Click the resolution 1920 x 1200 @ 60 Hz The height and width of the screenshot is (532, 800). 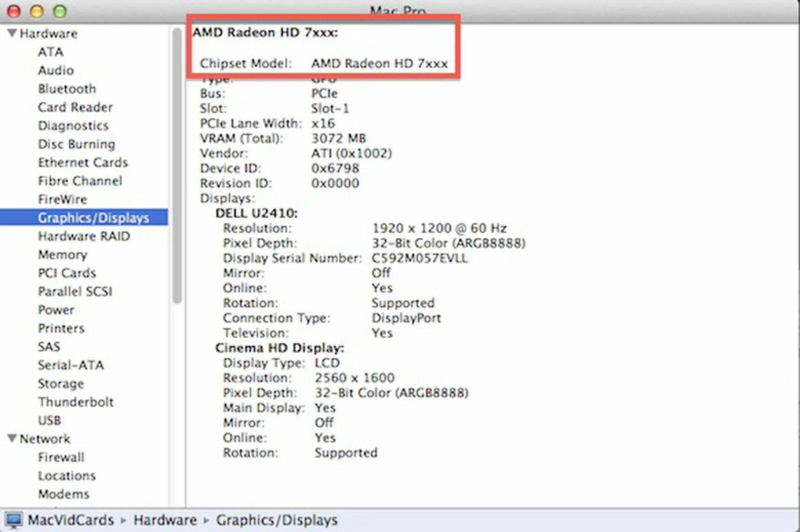[x=439, y=228]
